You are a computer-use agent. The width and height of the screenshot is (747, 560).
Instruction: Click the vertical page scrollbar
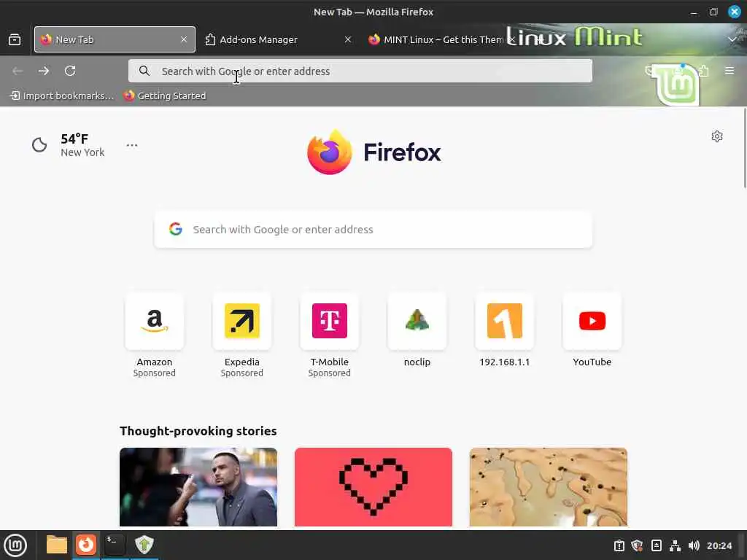[744, 149]
